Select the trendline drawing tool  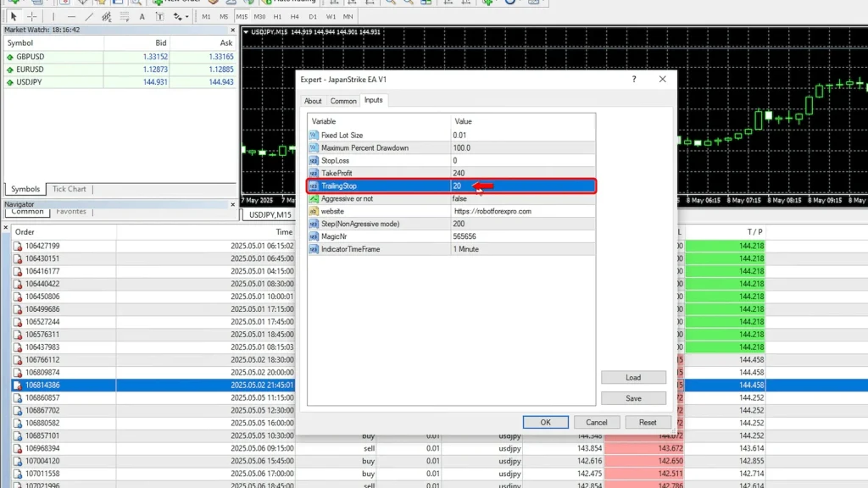89,16
